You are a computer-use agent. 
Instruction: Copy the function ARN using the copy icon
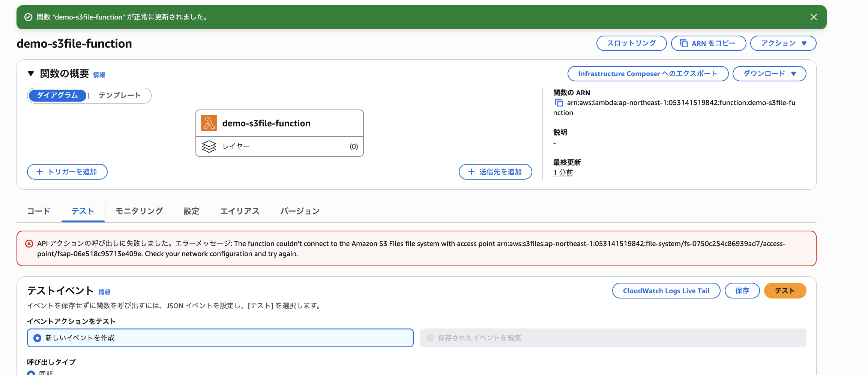(559, 102)
